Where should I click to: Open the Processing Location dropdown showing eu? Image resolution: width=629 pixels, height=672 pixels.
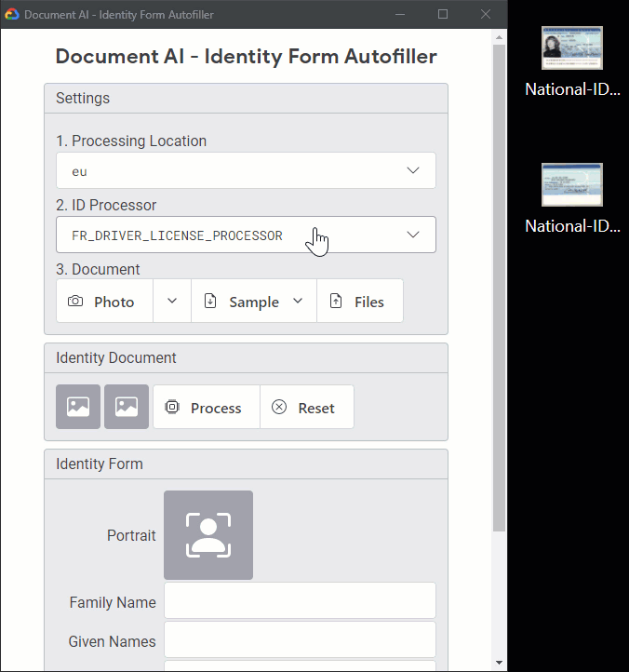tap(246, 170)
